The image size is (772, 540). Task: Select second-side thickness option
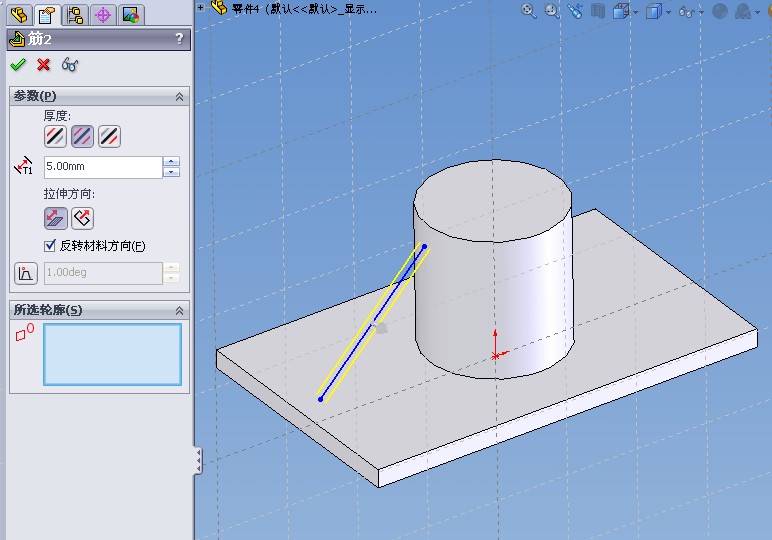[x=109, y=136]
